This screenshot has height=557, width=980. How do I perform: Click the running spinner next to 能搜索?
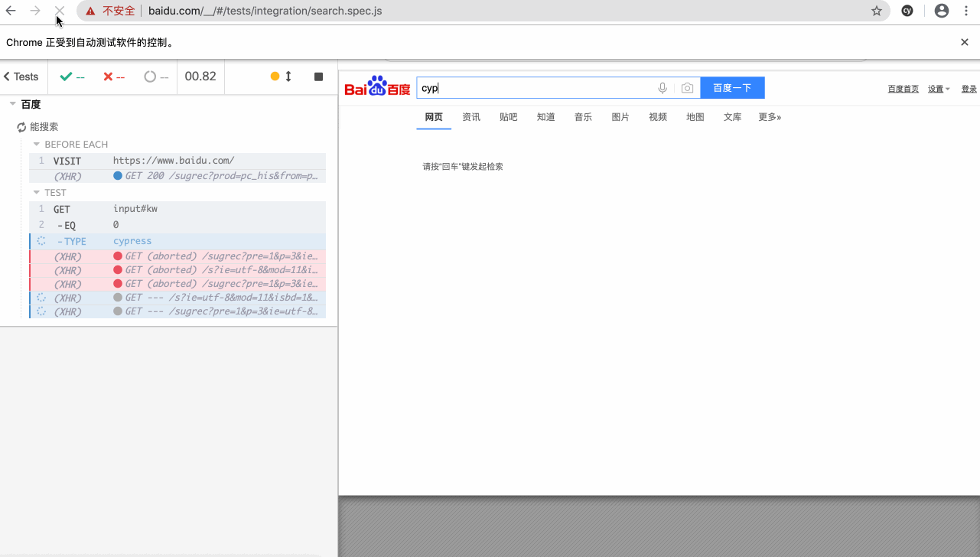pos(21,127)
